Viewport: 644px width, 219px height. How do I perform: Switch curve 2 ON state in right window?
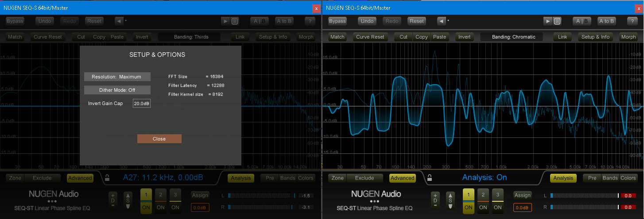[483, 207]
